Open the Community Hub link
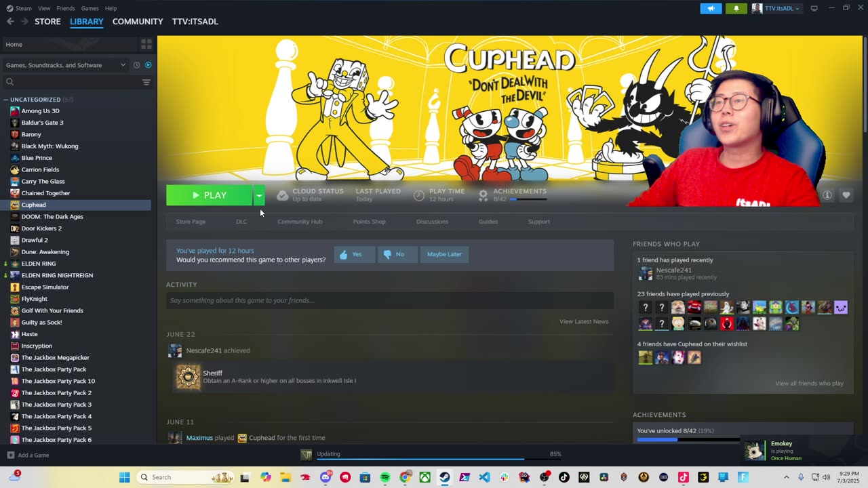 pyautogui.click(x=300, y=222)
